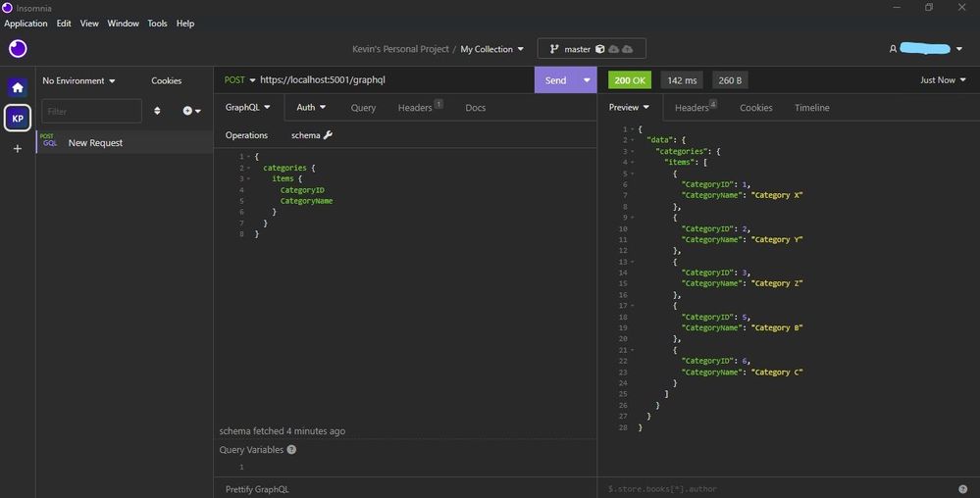Open the View menu
This screenshot has height=498, width=980.
(x=89, y=24)
